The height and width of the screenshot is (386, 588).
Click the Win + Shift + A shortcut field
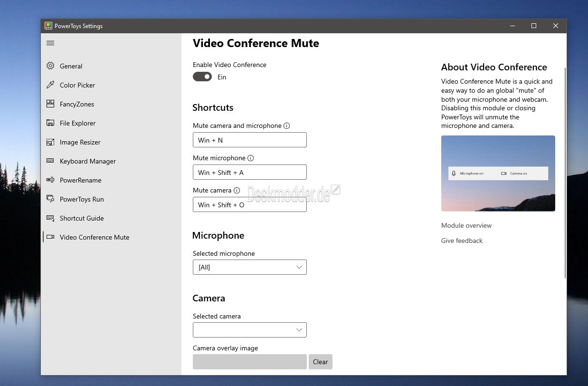(x=250, y=172)
